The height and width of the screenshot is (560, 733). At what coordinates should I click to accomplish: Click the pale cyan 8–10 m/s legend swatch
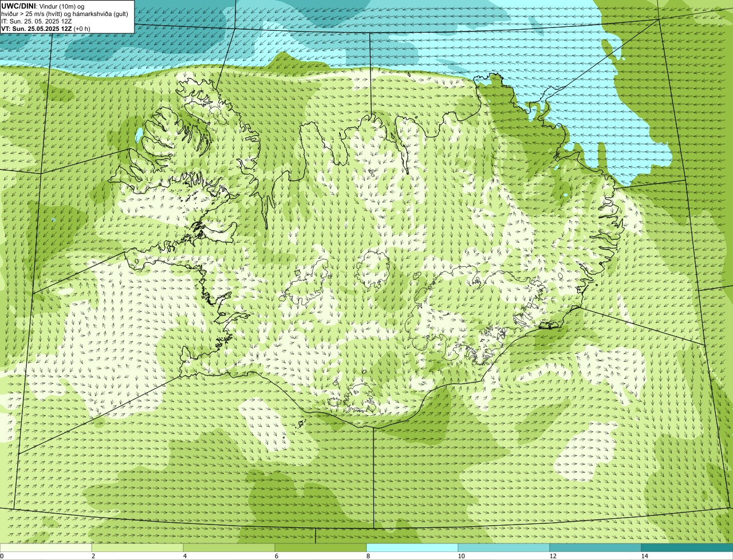point(412,548)
